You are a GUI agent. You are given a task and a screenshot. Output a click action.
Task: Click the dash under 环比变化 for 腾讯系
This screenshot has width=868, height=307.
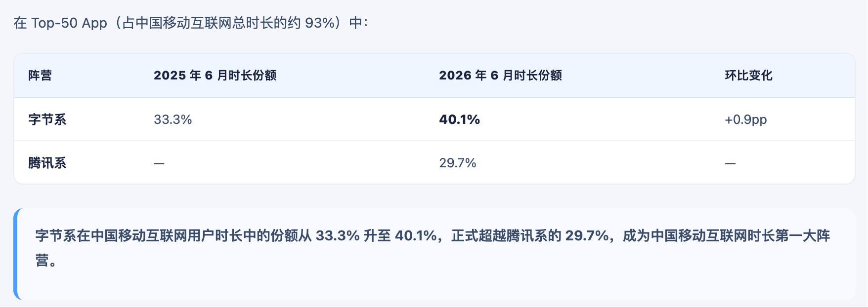click(730, 163)
